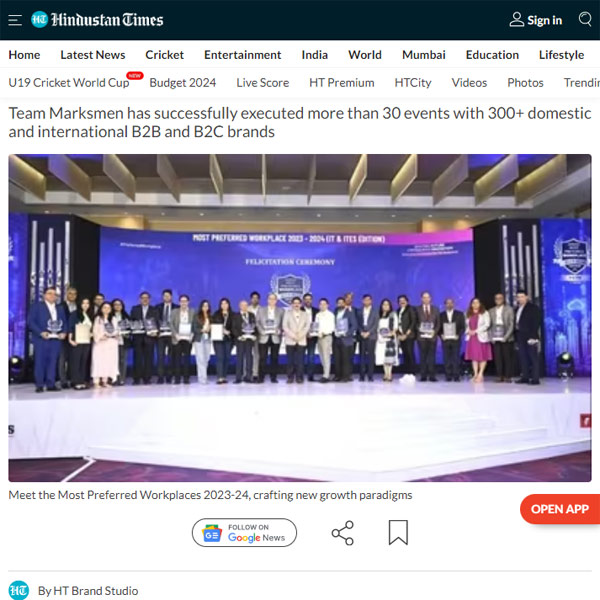Open Latest News section

[93, 55]
